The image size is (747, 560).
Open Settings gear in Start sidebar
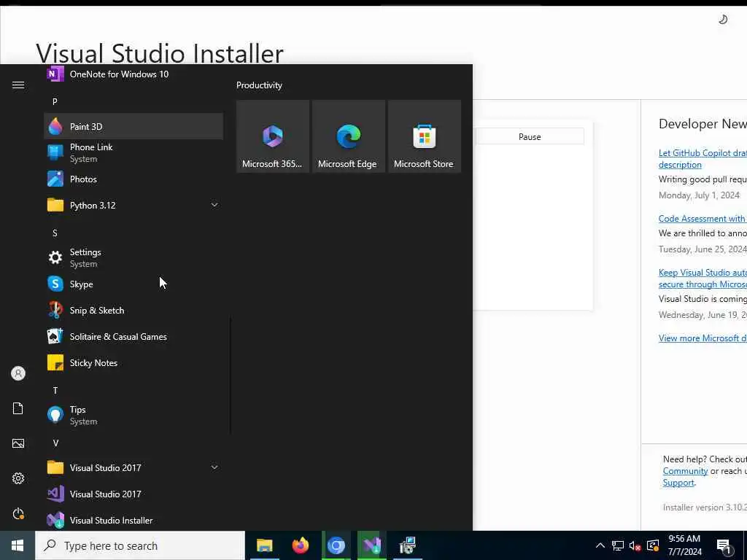click(x=18, y=478)
